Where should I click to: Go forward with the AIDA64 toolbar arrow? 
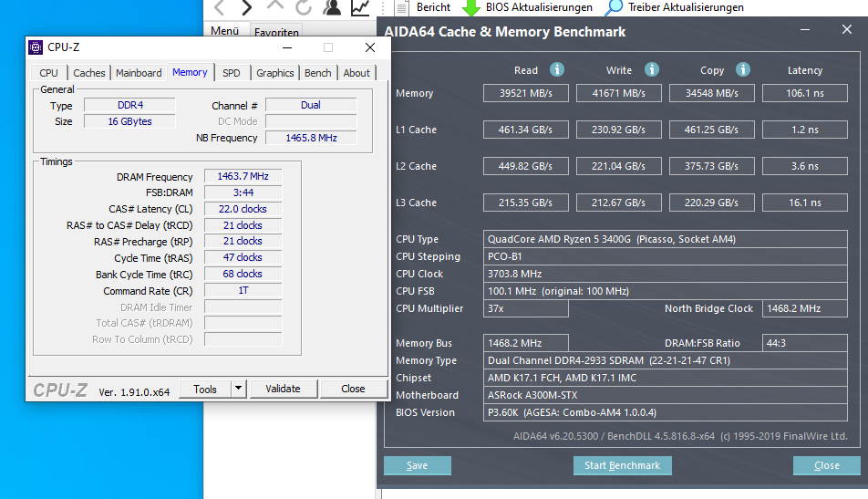(247, 7)
